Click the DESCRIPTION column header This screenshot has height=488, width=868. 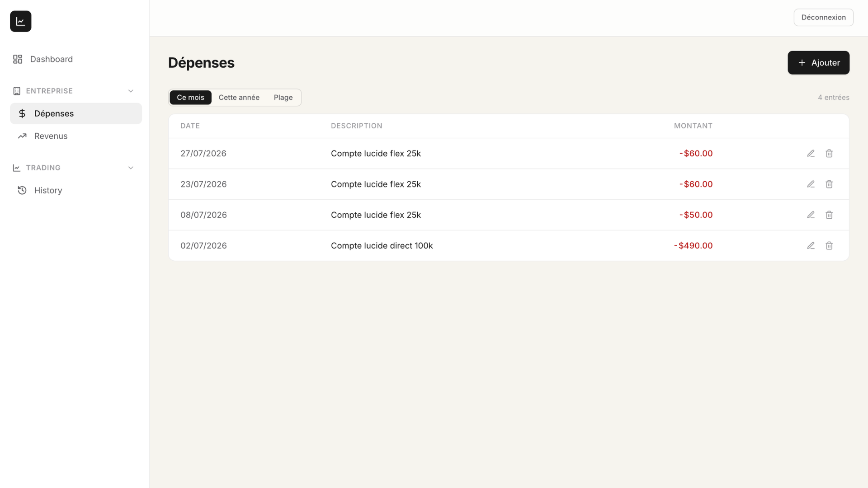[x=356, y=126]
